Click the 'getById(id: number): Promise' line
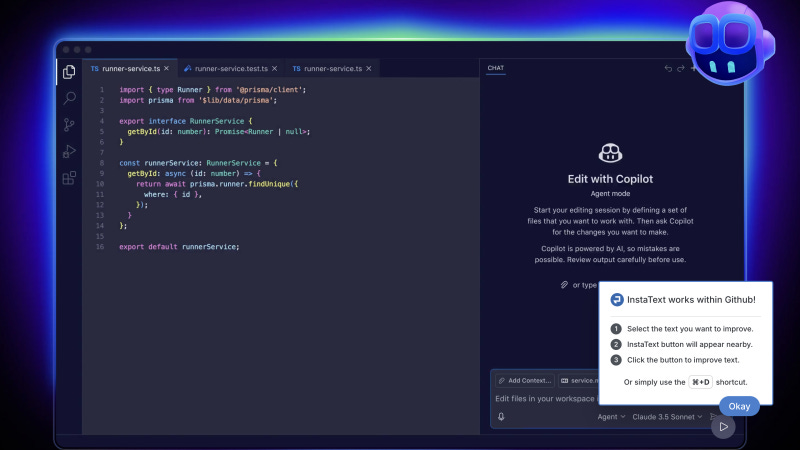800x450 pixels. 218,132
